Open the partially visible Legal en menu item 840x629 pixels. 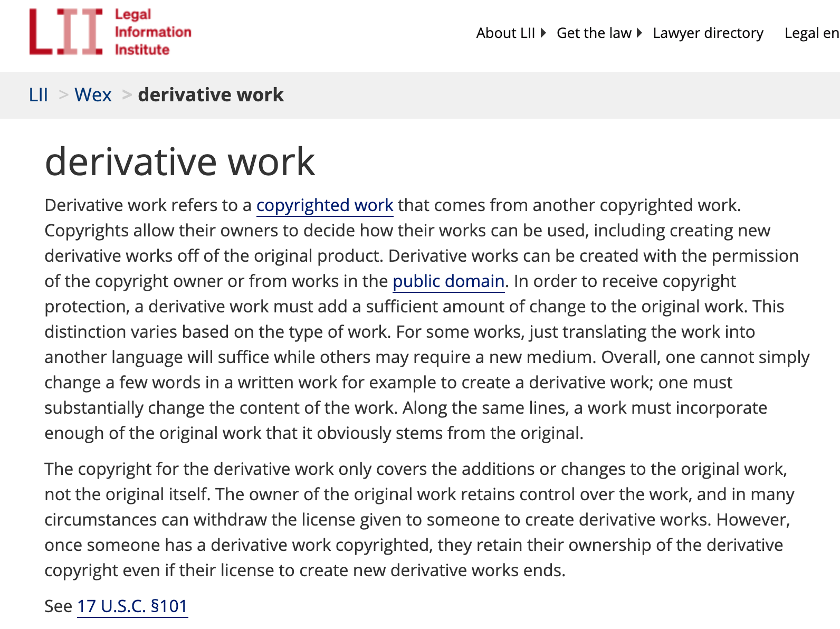(x=812, y=33)
